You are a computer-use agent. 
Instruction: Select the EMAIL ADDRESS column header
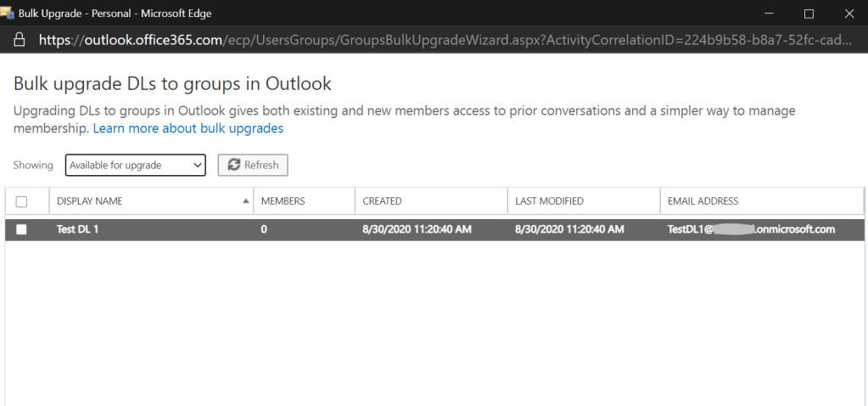703,201
